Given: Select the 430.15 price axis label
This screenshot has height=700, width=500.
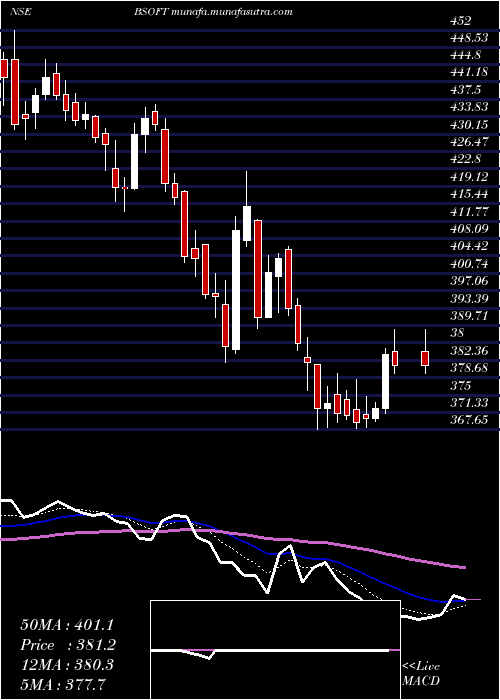Looking at the screenshot, I should coord(468,125).
